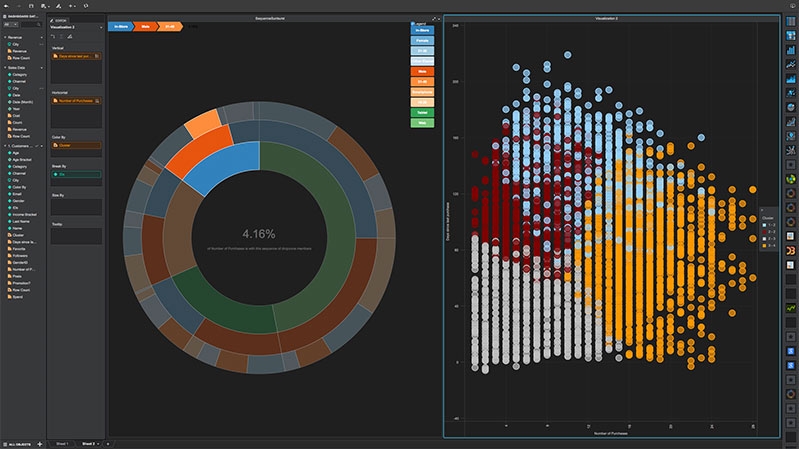
Task: Collapse the Sales Data dataset group
Action: (7, 67)
